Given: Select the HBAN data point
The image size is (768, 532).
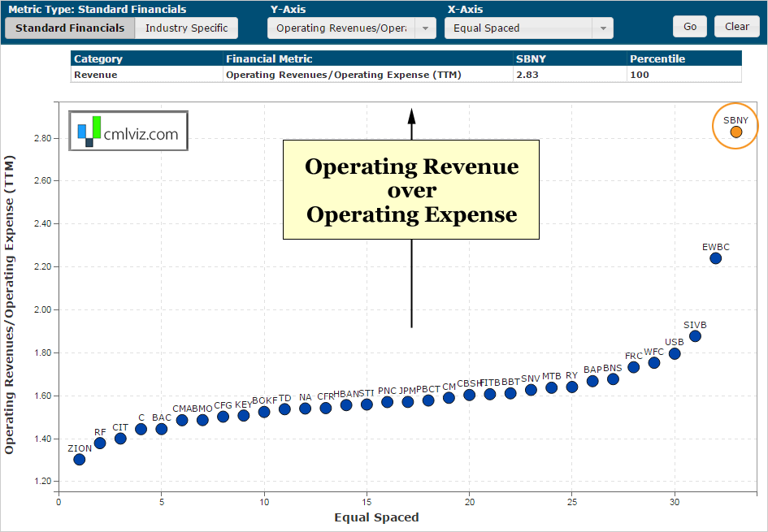Looking at the screenshot, I should 345,405.
